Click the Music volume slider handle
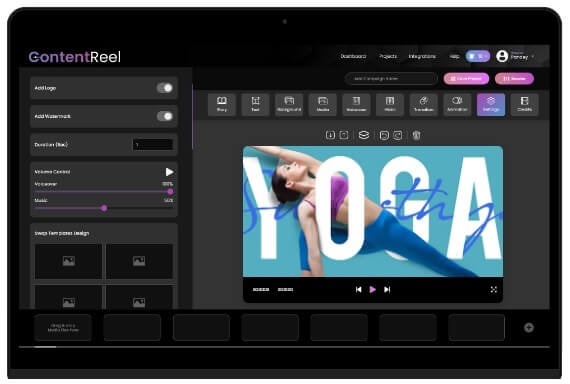 click(104, 208)
